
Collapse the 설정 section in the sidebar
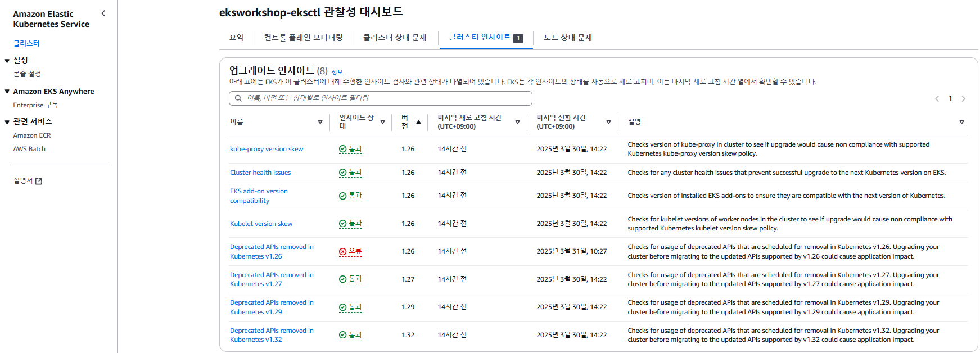tap(7, 60)
